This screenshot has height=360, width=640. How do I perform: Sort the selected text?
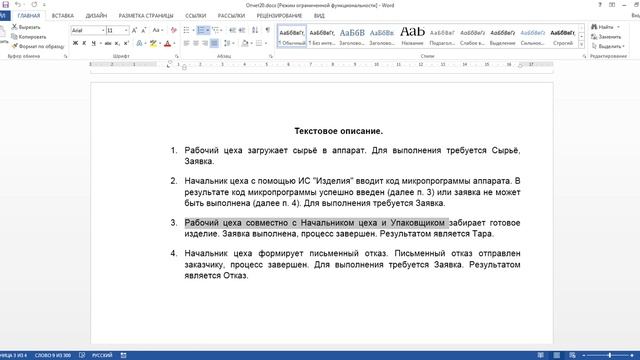255,30
